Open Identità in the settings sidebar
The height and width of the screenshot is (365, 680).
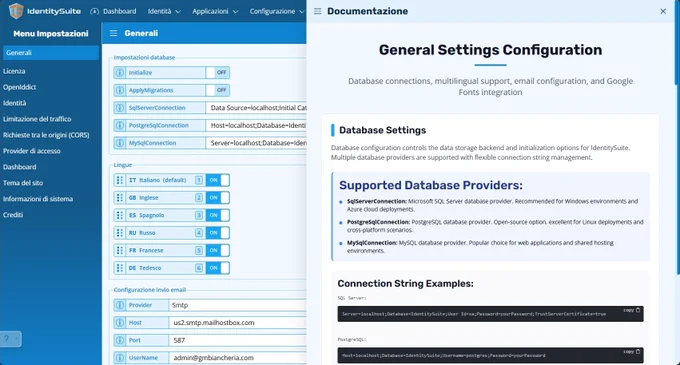pos(14,103)
